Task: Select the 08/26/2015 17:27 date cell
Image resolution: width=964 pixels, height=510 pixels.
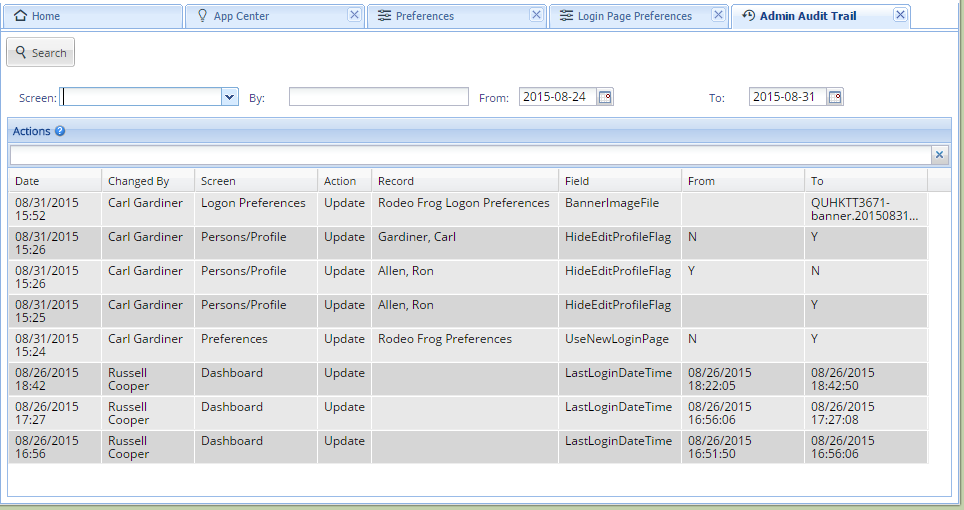Action: [x=55, y=413]
